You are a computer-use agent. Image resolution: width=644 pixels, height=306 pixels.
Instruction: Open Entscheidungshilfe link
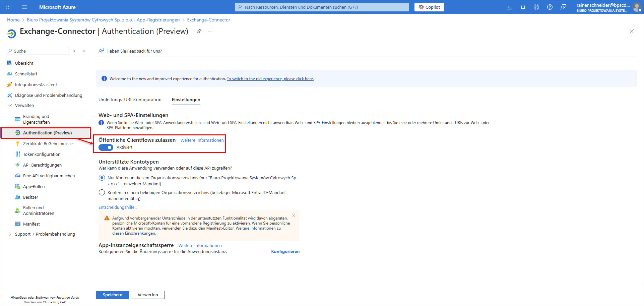[118, 207]
